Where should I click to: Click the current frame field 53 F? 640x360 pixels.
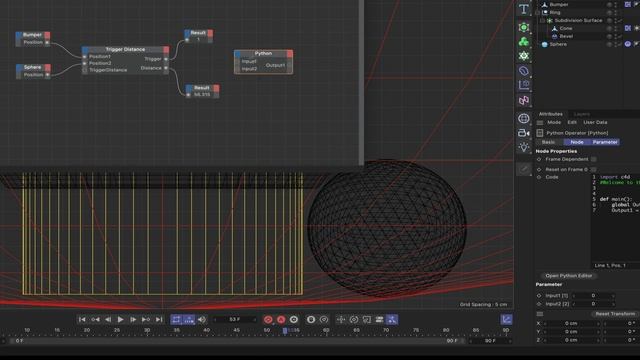[x=235, y=320]
